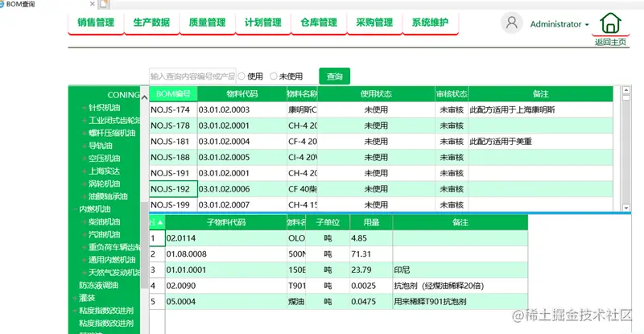Select the NO.JS-188 BOM row
The height and width of the screenshot is (334, 644).
(381, 158)
